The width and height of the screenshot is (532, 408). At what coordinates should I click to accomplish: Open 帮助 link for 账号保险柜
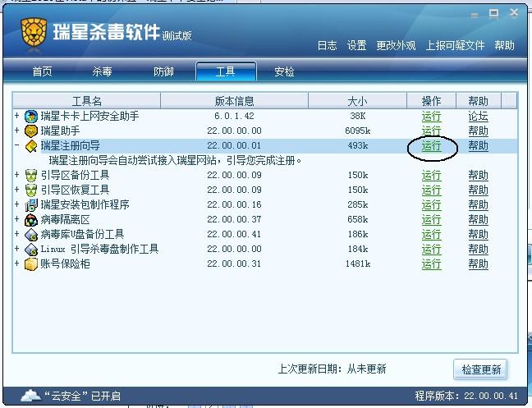pyautogui.click(x=478, y=264)
